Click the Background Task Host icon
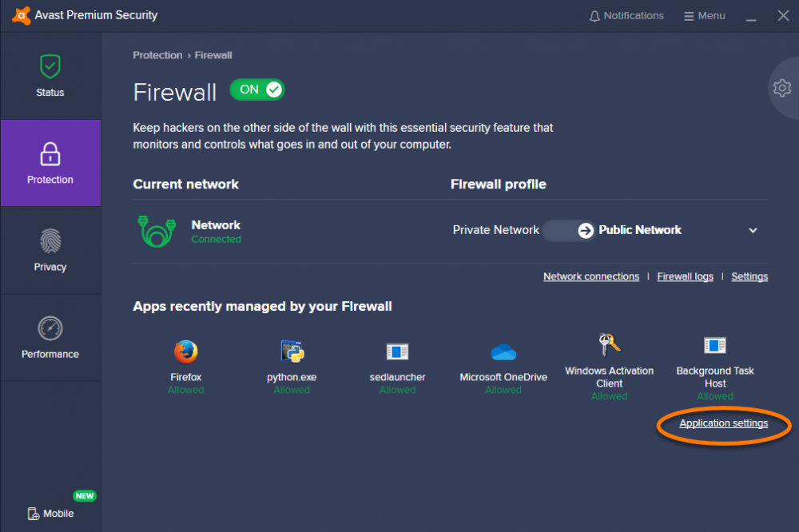Viewport: 799px width, 532px height. [x=714, y=345]
